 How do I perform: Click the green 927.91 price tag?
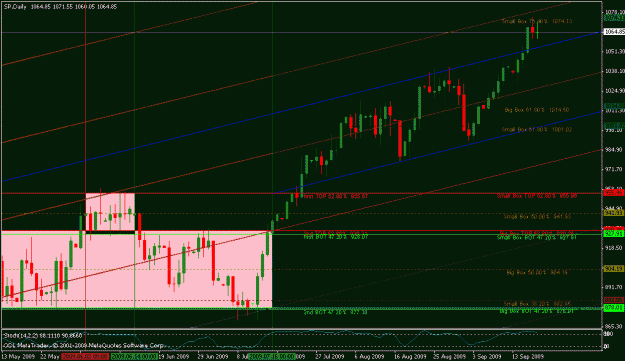[614, 234]
